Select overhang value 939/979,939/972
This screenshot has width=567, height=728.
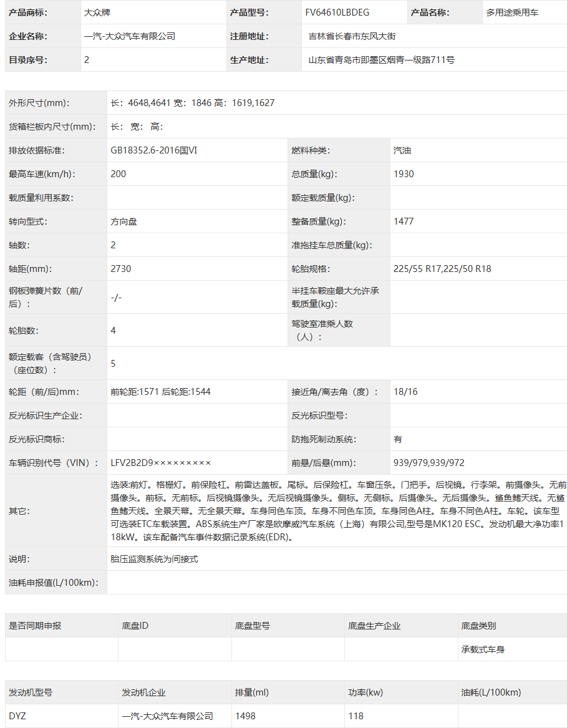click(429, 463)
